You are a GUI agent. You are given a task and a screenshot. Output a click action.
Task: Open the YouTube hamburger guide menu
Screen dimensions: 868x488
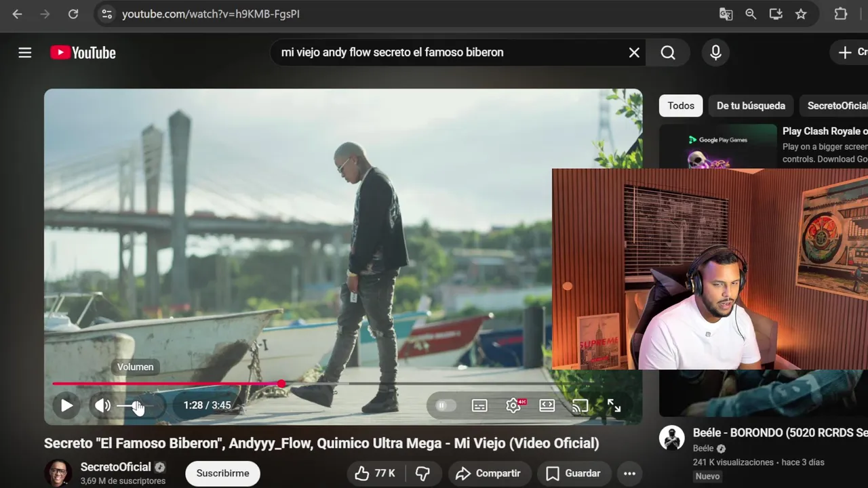coord(25,53)
